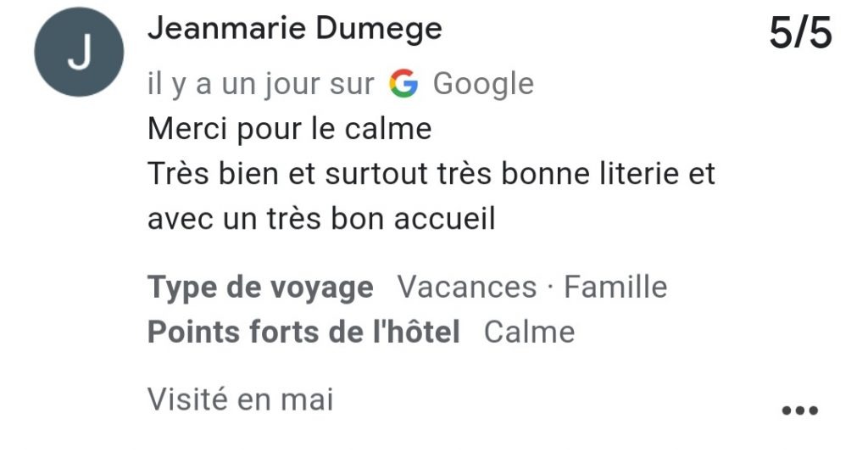Click the "il y a un jour sur" timestamp
This screenshot has width=868, height=453.
[x=260, y=84]
